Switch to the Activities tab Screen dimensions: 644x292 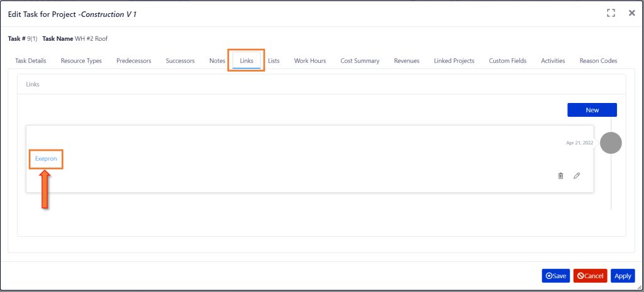coord(553,61)
